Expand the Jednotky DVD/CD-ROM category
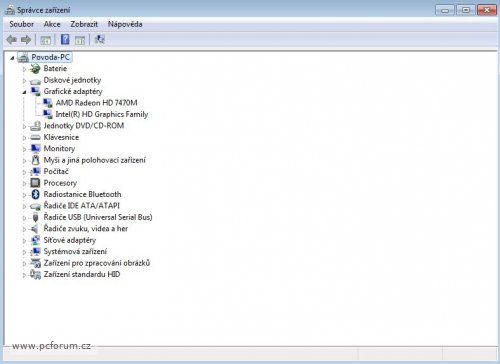The width and height of the screenshot is (500, 364). pos(24,126)
